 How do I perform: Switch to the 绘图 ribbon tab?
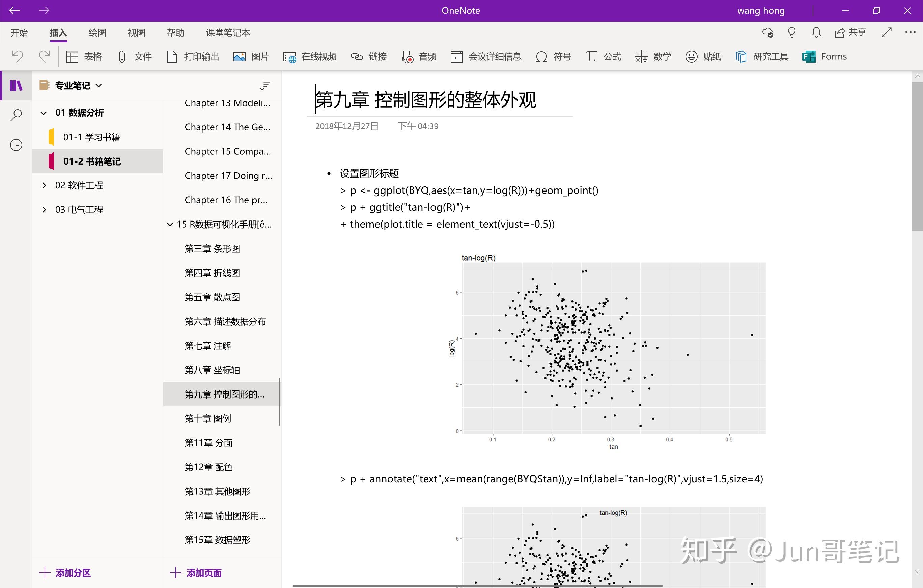pos(97,33)
